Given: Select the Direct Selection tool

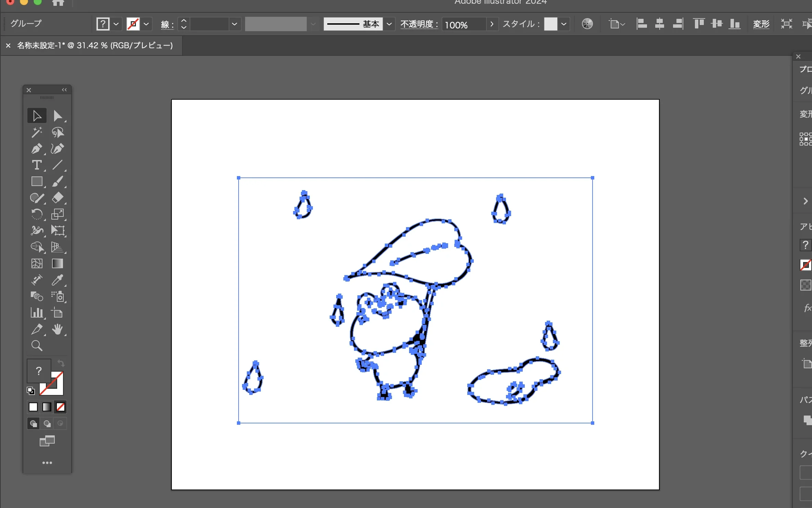Looking at the screenshot, I should [58, 116].
